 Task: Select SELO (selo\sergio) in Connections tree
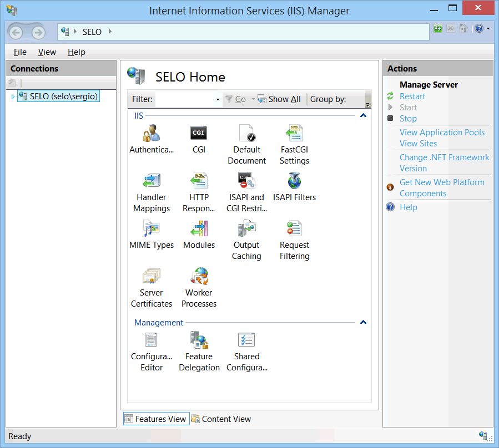(x=58, y=96)
